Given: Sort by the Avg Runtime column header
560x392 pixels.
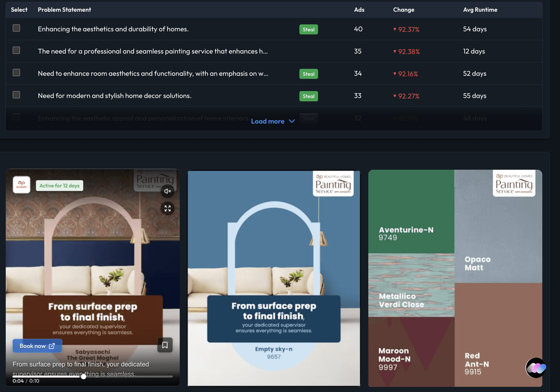Looking at the screenshot, I should (x=480, y=10).
